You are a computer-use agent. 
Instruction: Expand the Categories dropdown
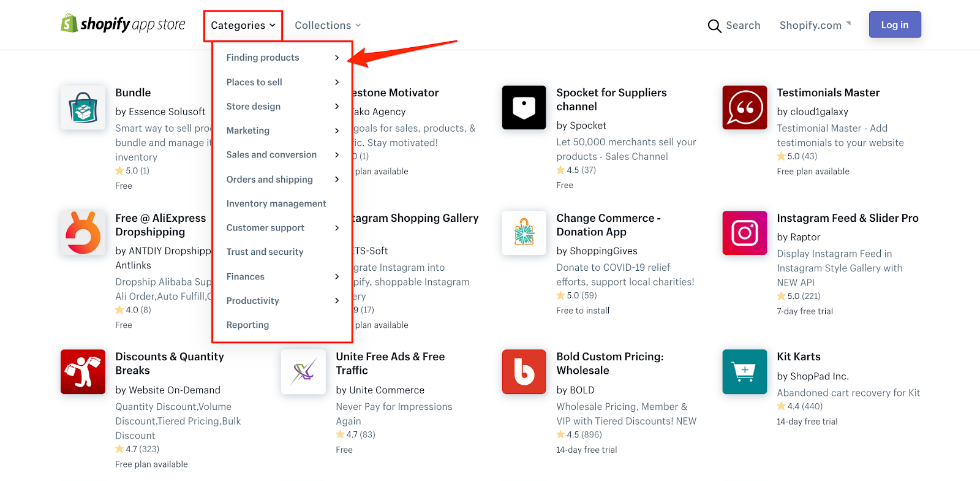tap(243, 26)
